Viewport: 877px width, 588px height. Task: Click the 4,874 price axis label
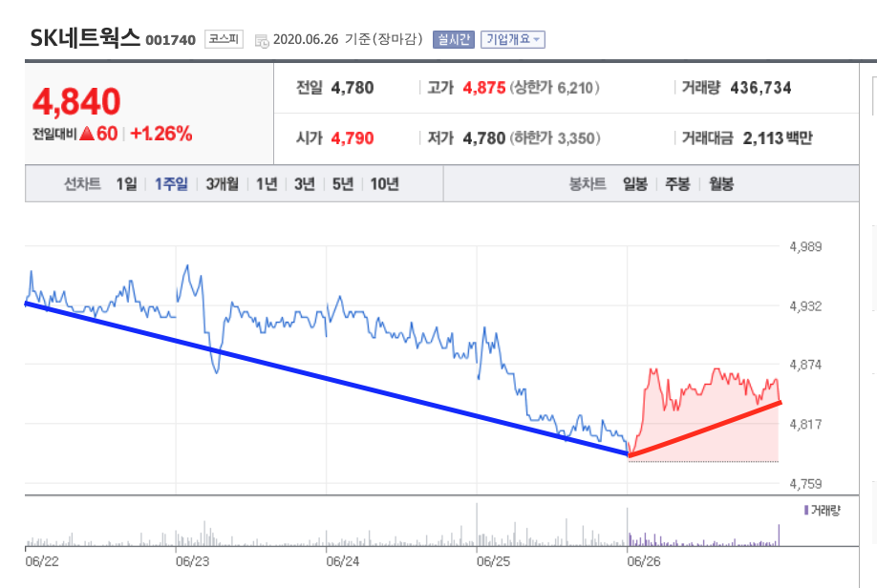click(x=805, y=365)
